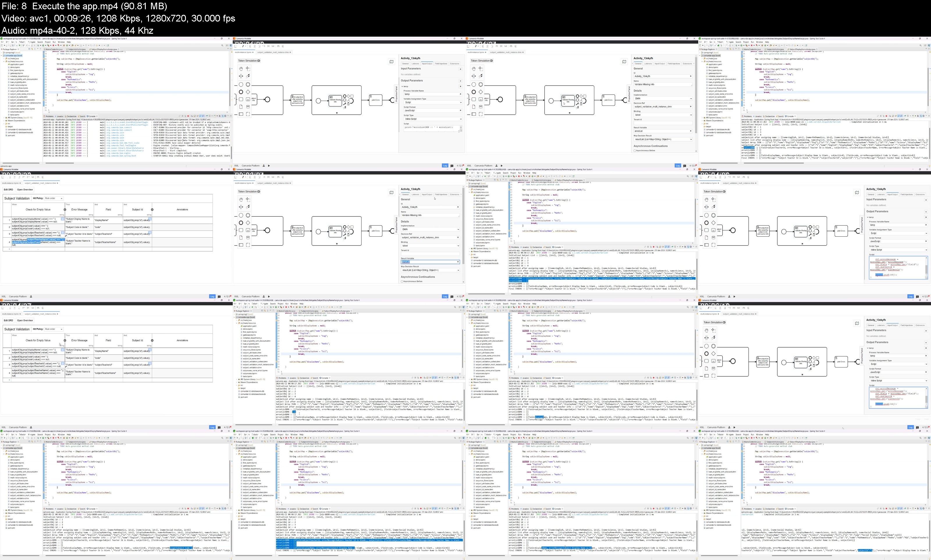Open Implementation DMN dropdown in highlighted-errorList frame

[430, 229]
